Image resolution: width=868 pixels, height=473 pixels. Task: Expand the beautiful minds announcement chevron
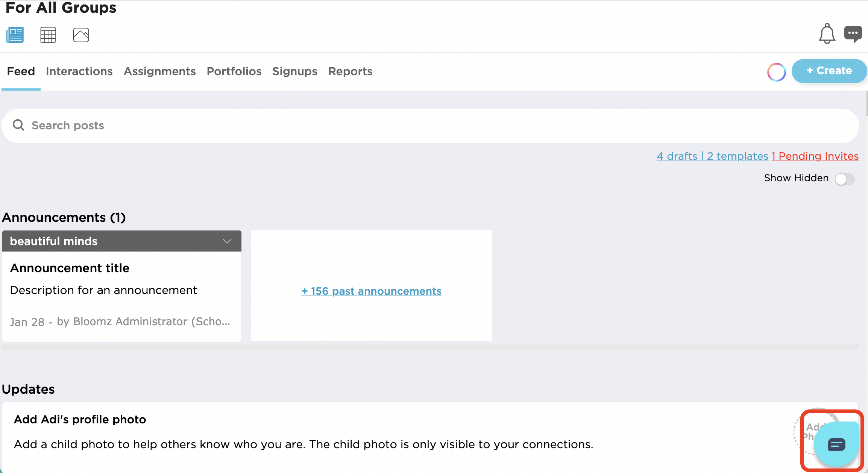pos(227,241)
